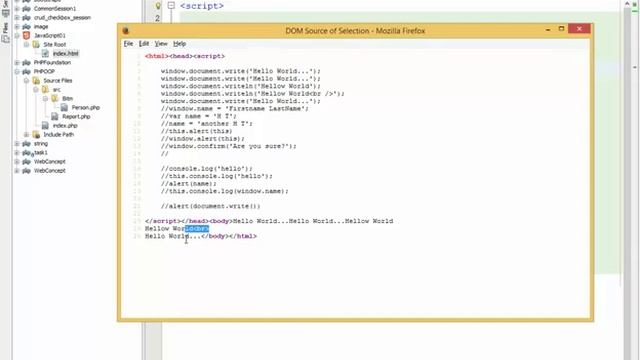
Task: Expand the PHPFoundation project node
Action: pyautogui.click(x=17, y=62)
